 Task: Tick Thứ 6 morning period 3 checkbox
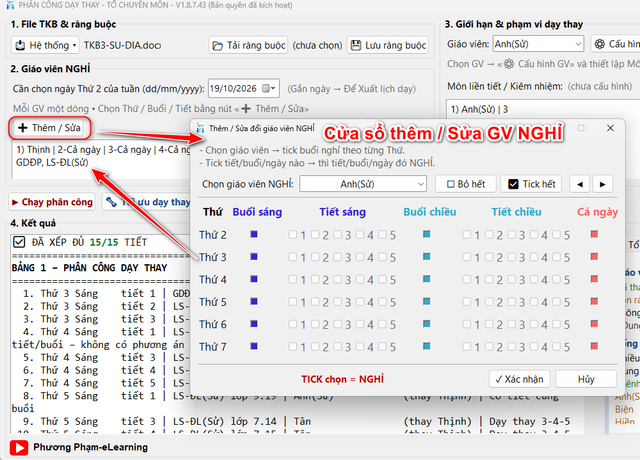click(x=338, y=324)
